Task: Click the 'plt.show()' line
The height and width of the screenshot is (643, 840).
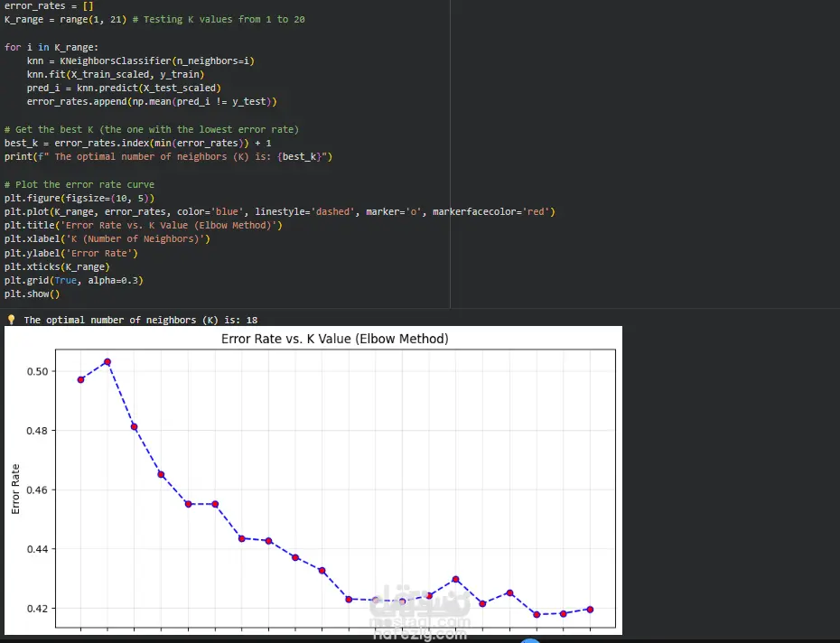Action: pos(33,294)
